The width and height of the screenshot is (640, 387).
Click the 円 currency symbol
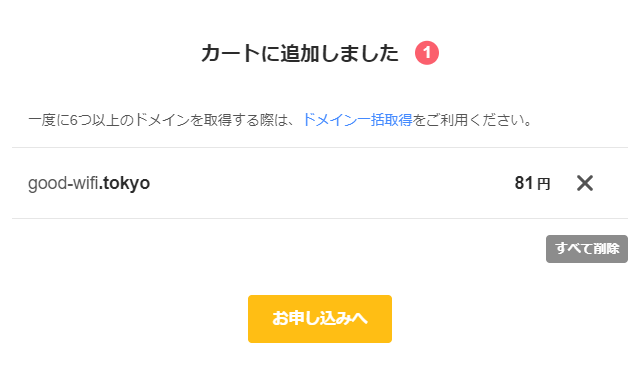point(543,184)
